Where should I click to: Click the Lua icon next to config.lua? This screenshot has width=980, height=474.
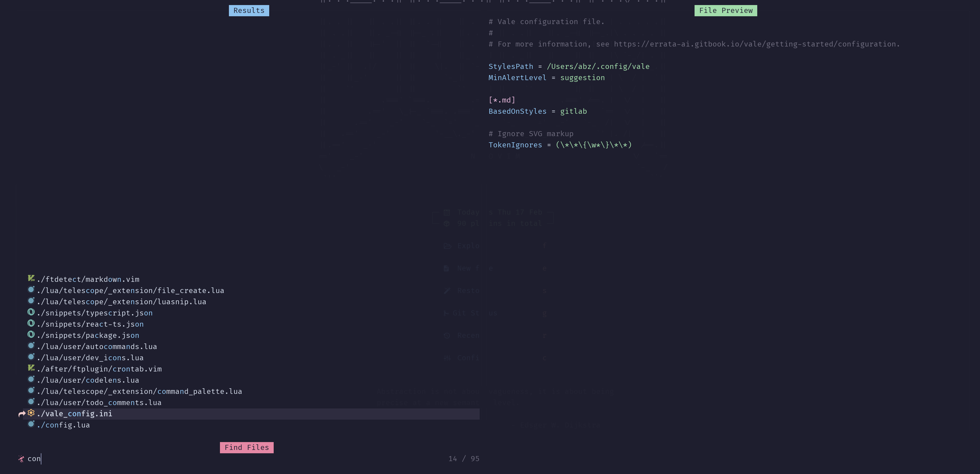31,424
